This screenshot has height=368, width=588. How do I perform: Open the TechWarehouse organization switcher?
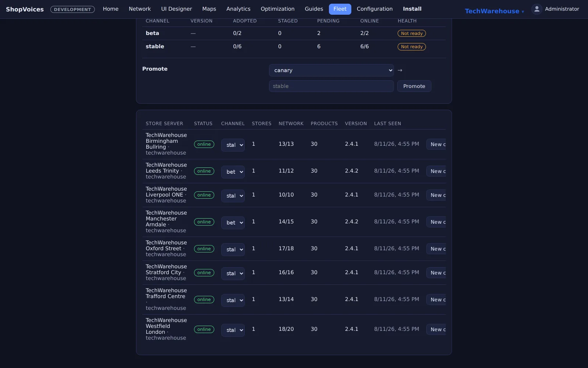[x=494, y=11]
